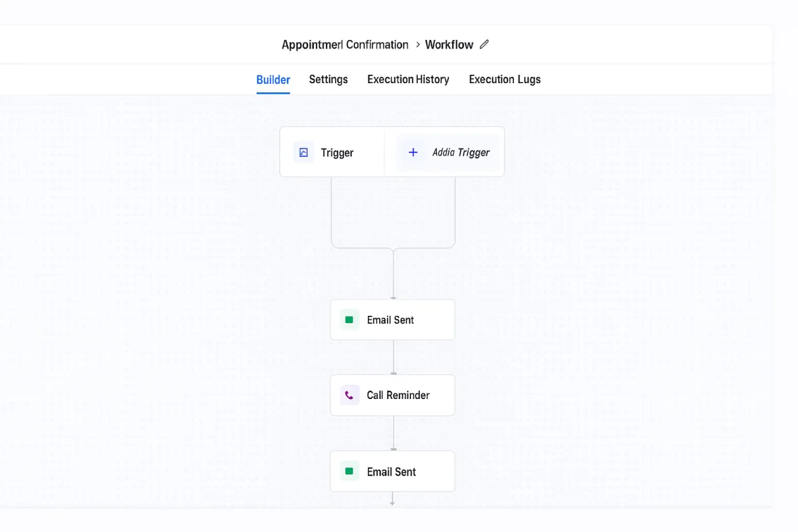
Task: Select the bottom Email Sent step label
Action: (x=391, y=471)
